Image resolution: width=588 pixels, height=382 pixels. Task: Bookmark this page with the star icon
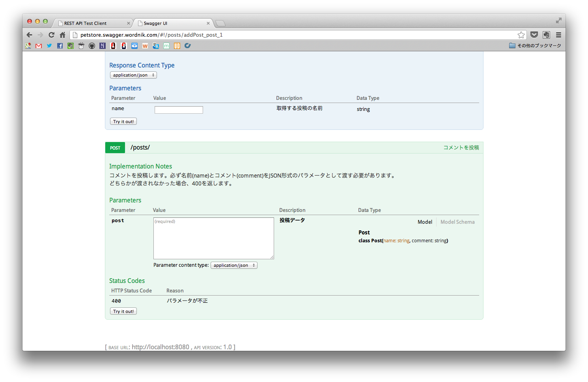pyautogui.click(x=521, y=35)
